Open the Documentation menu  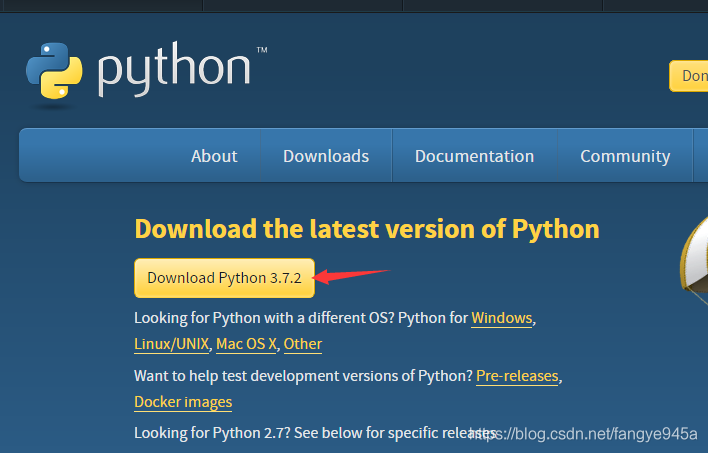474,156
